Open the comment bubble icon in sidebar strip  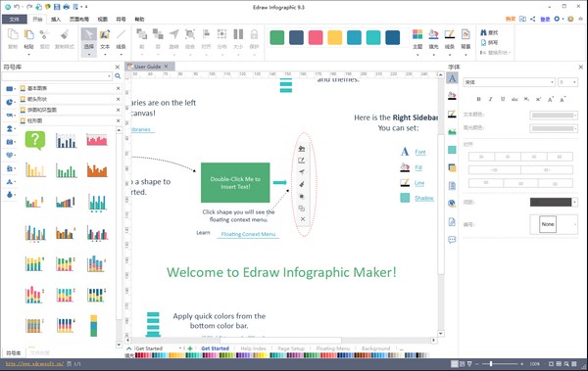point(452,240)
